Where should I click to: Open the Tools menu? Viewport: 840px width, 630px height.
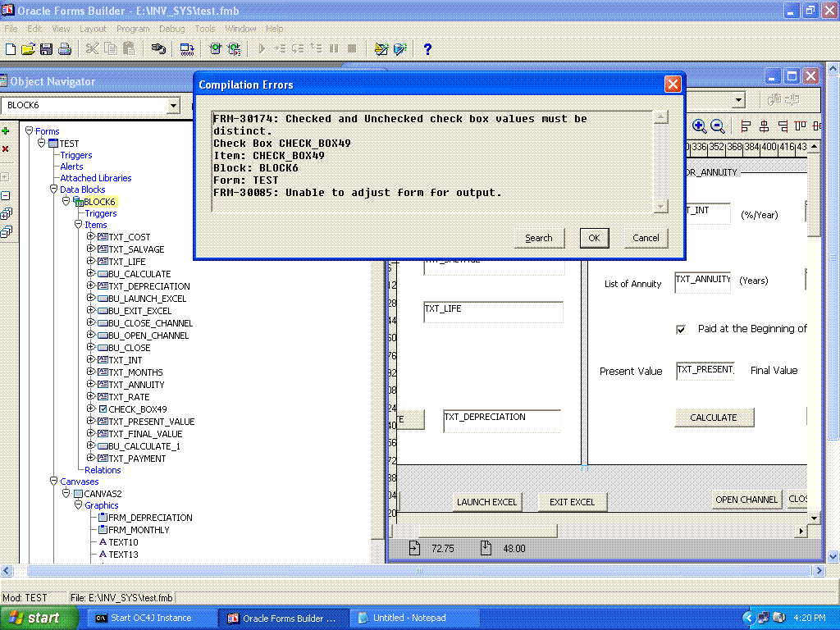point(205,29)
